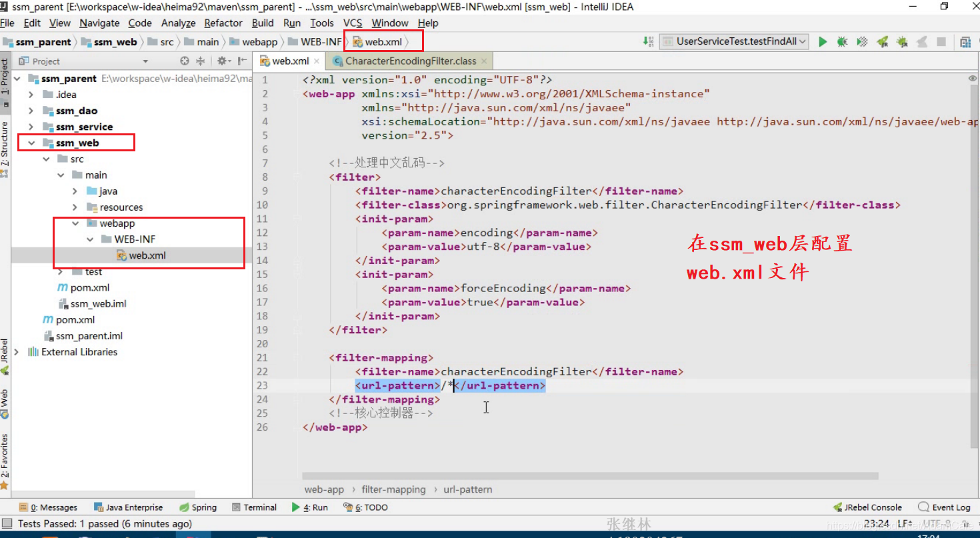980x538 pixels.
Task: Select web.xml in the project tree
Action: point(147,255)
